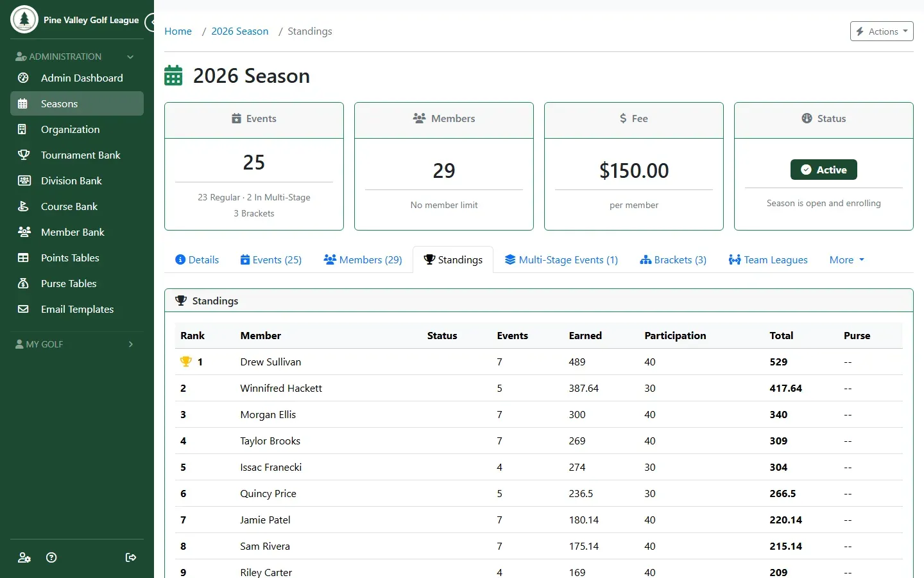
Task: Click the Organization building icon in sidebar
Action: coord(22,129)
